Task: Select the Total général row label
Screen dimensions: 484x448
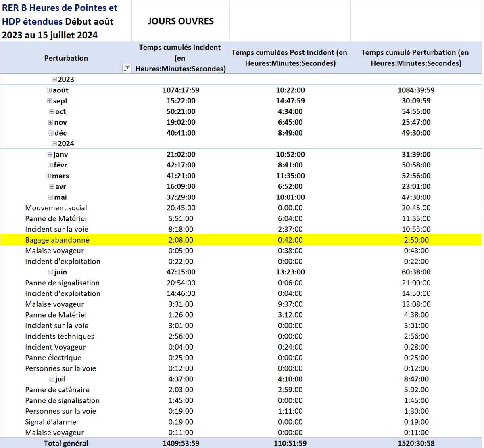Action: pyautogui.click(x=66, y=443)
